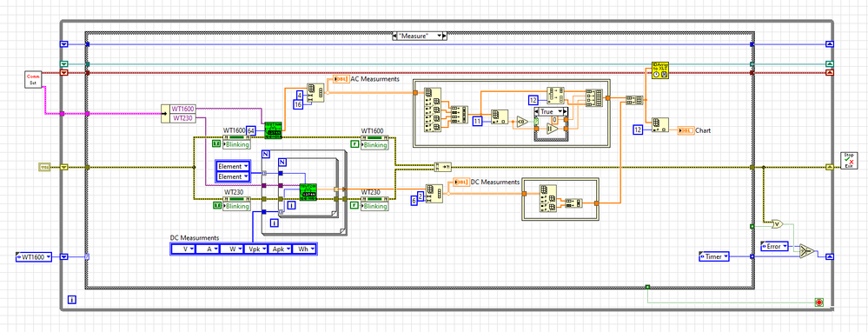Image resolution: width=868 pixels, height=332 pixels.
Task: Select the Vpk DC measurement ring
Action: [256, 249]
